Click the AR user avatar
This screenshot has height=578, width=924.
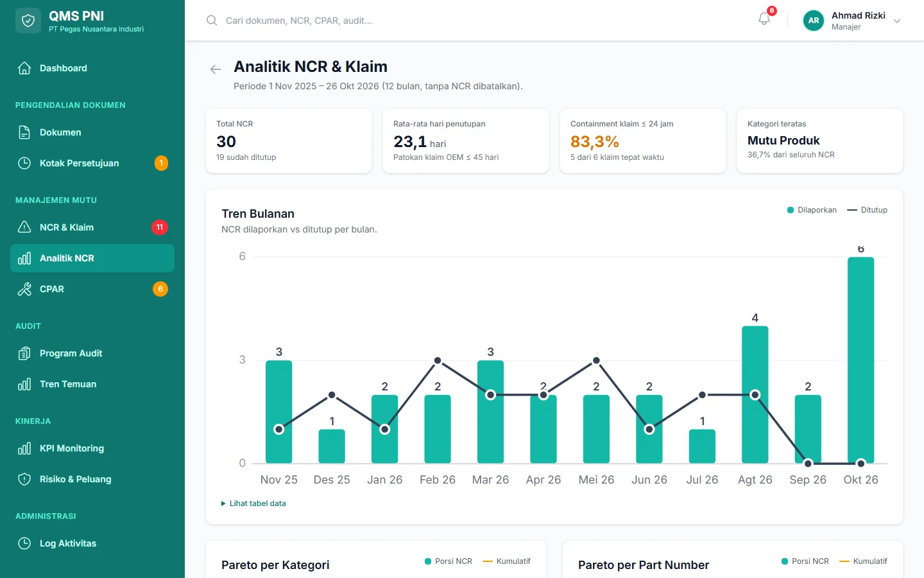pyautogui.click(x=814, y=21)
